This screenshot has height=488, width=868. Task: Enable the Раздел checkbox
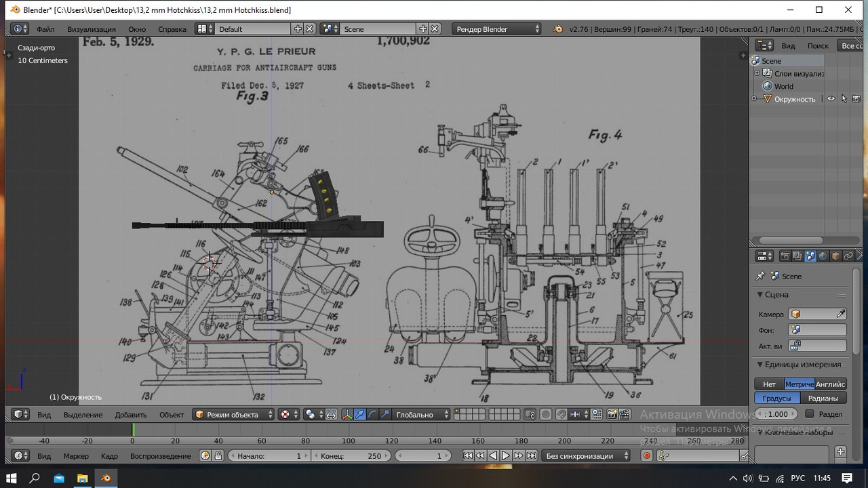(x=809, y=413)
